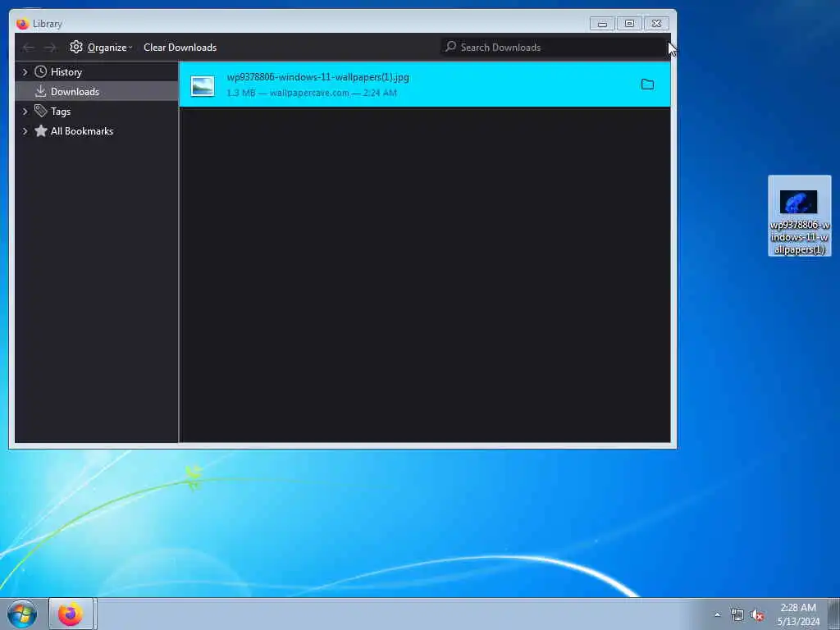Select wp9378806-windows-11-wallpapers(1).jpg download entry
The width and height of the screenshot is (840, 630).
[x=425, y=84]
